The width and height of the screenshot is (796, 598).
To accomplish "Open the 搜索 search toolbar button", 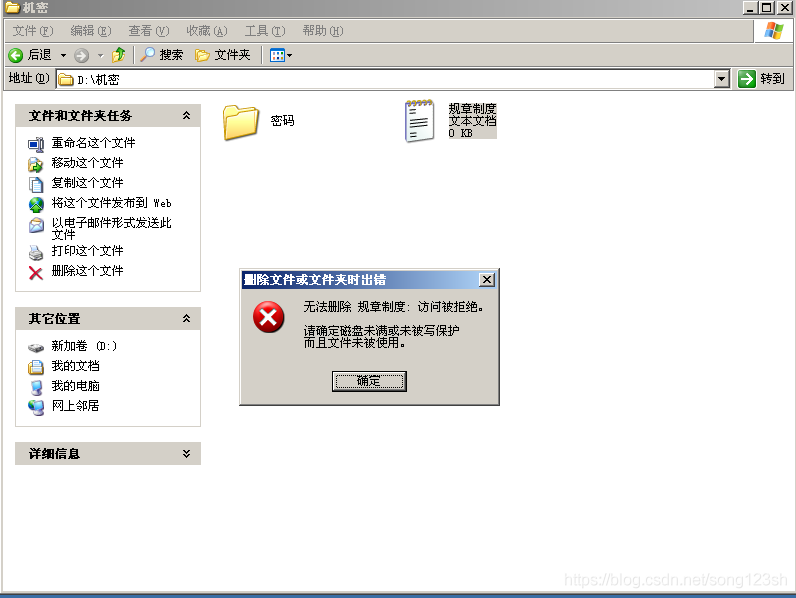I will (x=161, y=54).
